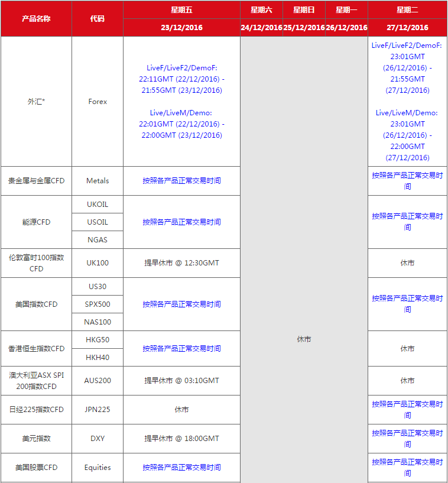Open Friday normal trading hours link for 香港恒生指数CFD
Screen dimensions: 448x483
coord(181,349)
